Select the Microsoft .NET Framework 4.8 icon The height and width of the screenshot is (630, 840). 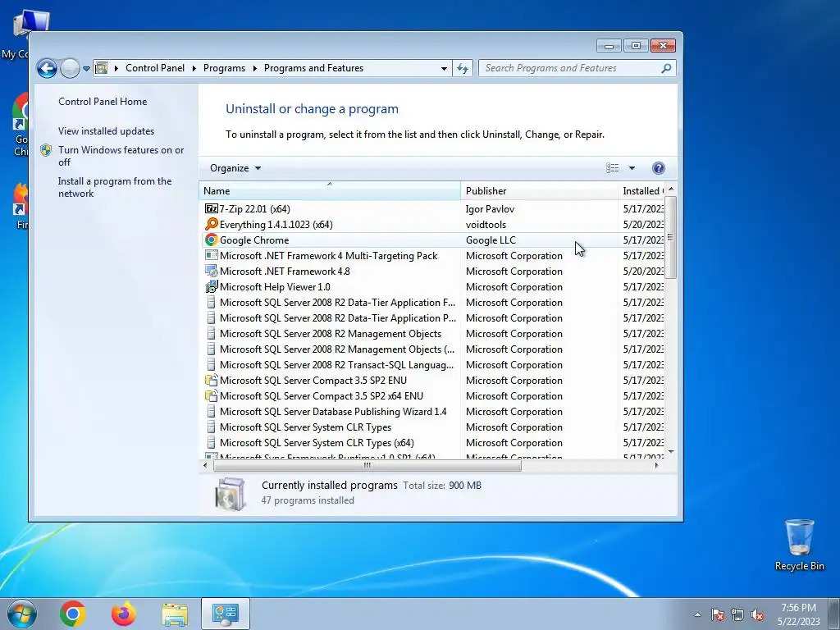point(211,271)
